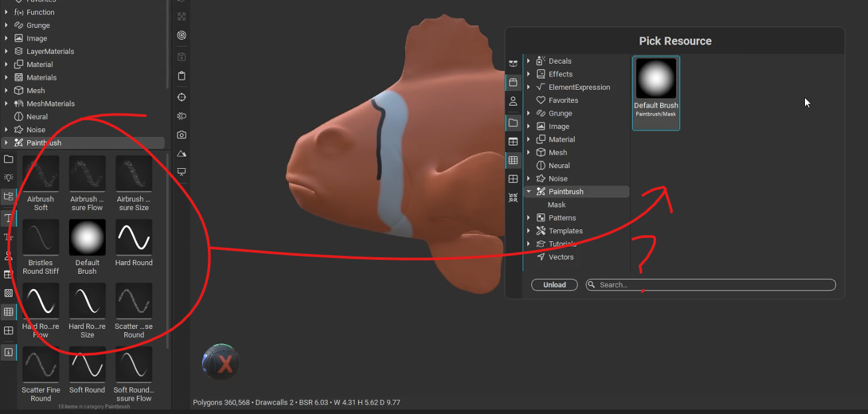The height and width of the screenshot is (414, 868).
Task: Click the package library icon in the Pick Resource sidebar
Action: click(x=513, y=82)
